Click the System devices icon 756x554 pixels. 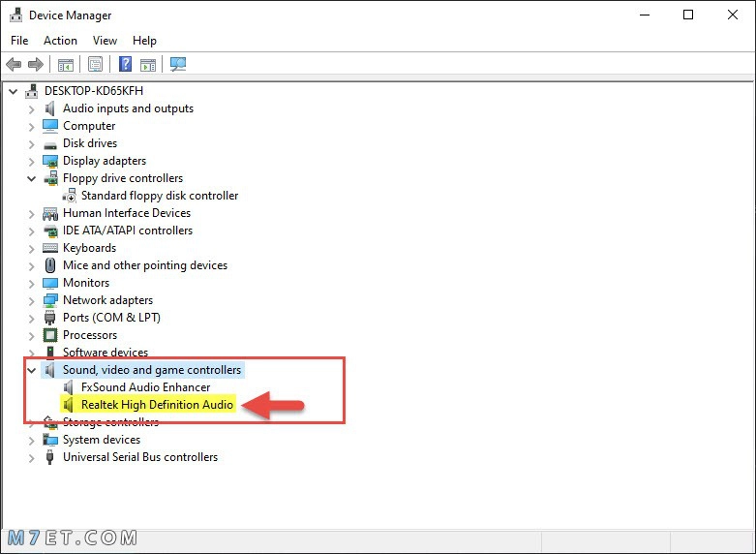pyautogui.click(x=50, y=440)
